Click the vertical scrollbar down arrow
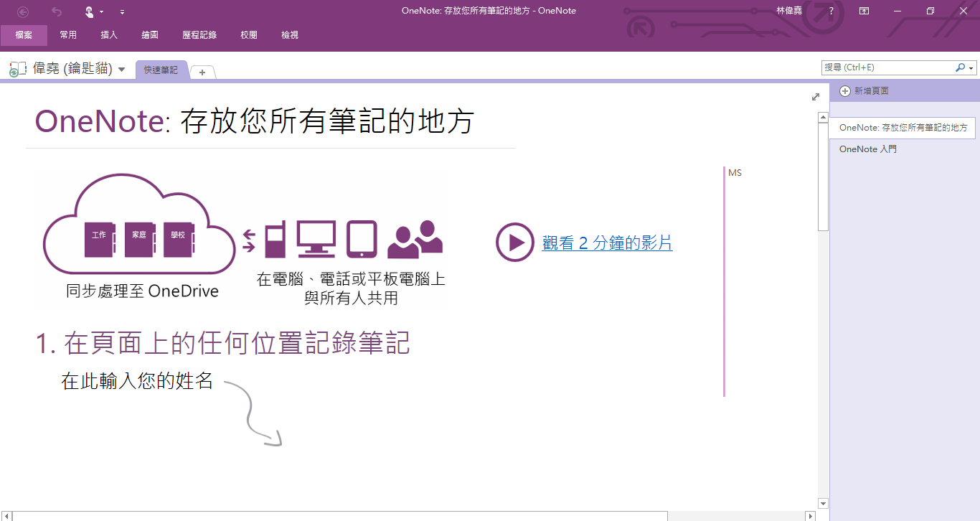Viewport: 980px width, 521px height. coord(824,504)
